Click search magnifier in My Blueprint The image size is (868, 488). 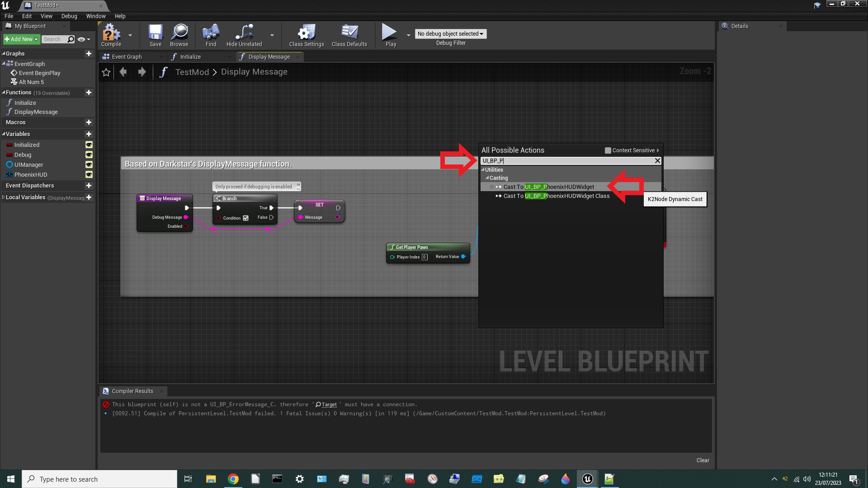pos(71,39)
